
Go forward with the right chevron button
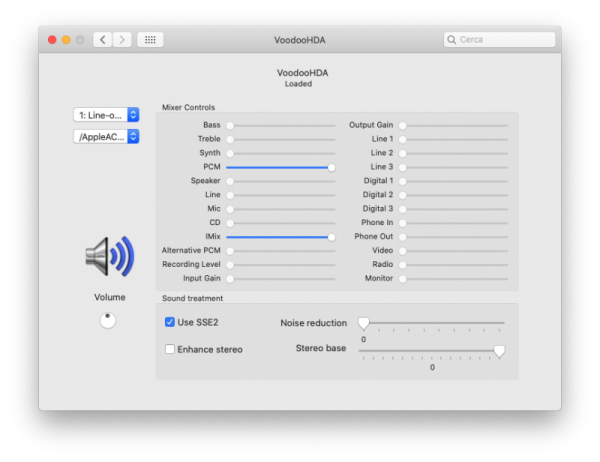click(122, 39)
